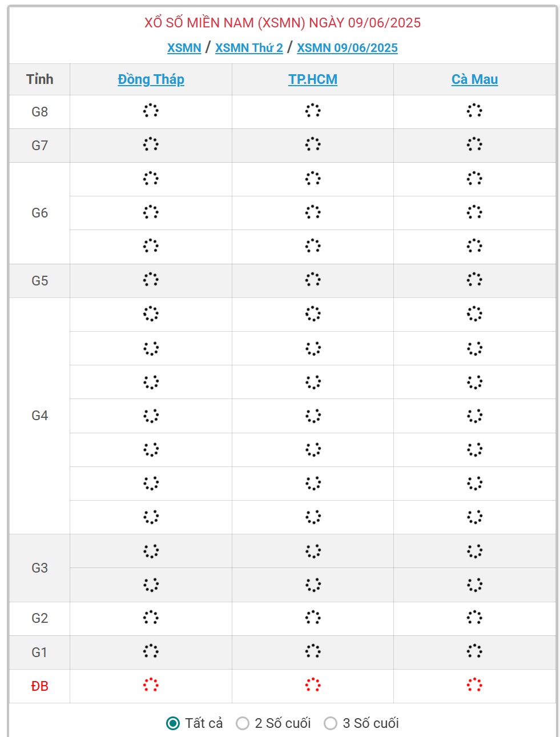
Task: Open the XSMN breadcrumb link
Action: tap(184, 48)
